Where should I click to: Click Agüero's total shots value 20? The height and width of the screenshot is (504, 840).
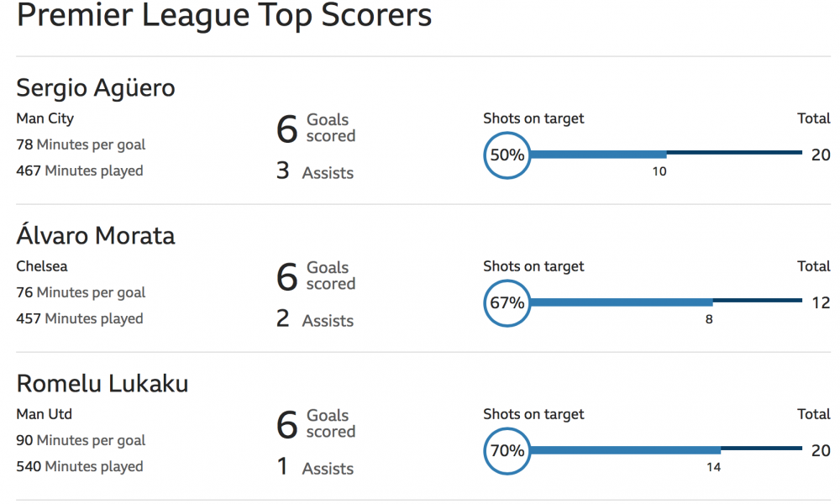[820, 155]
